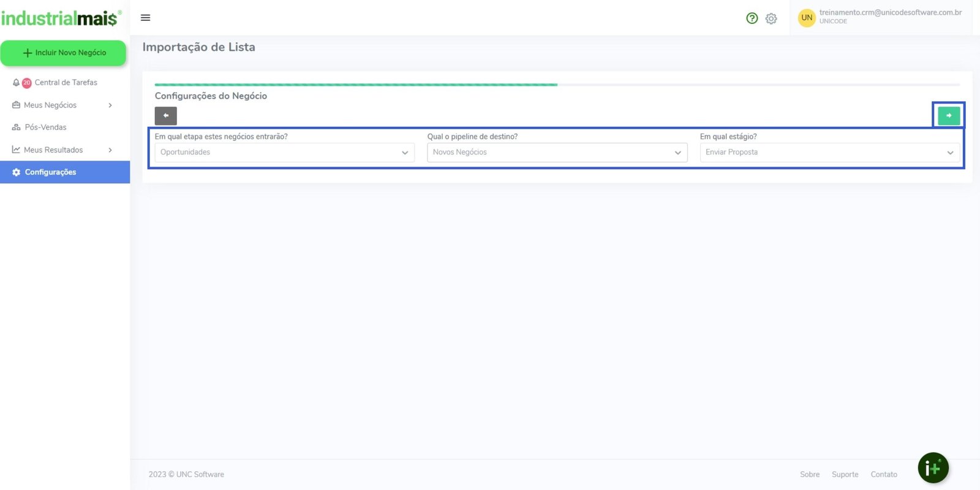980x490 pixels.
Task: Open the Suporte footer link
Action: [845, 475]
